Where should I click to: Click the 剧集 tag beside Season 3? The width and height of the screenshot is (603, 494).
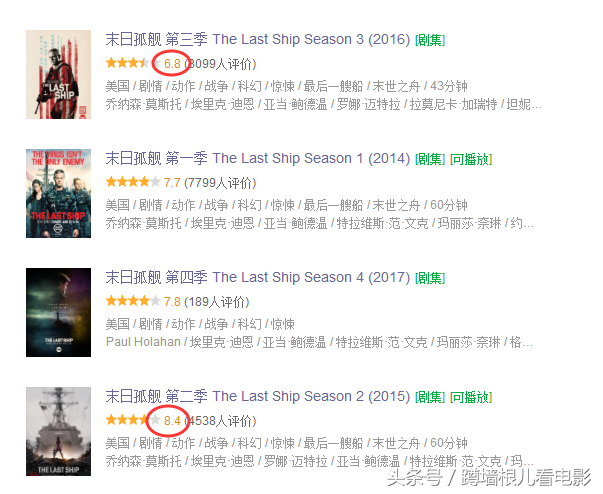pos(430,40)
